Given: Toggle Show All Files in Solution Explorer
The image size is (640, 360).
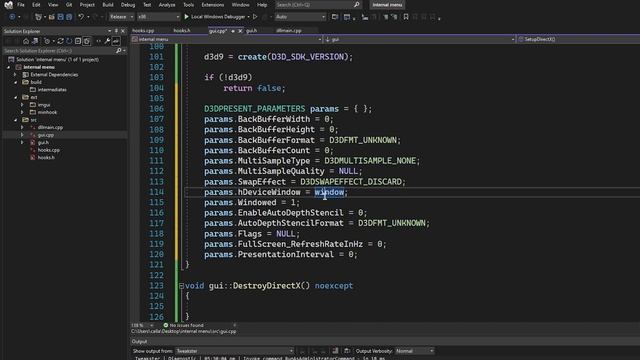Looking at the screenshot, I should (87, 41).
